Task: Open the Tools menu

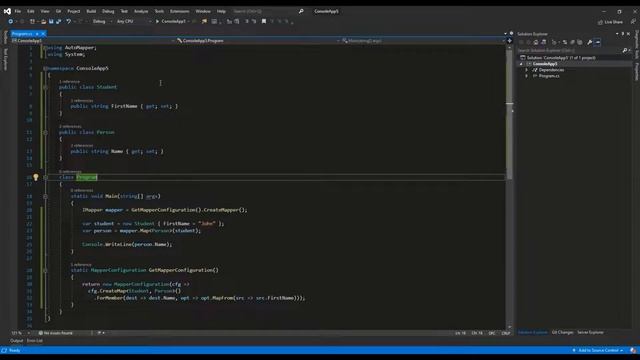Action: (x=159, y=11)
